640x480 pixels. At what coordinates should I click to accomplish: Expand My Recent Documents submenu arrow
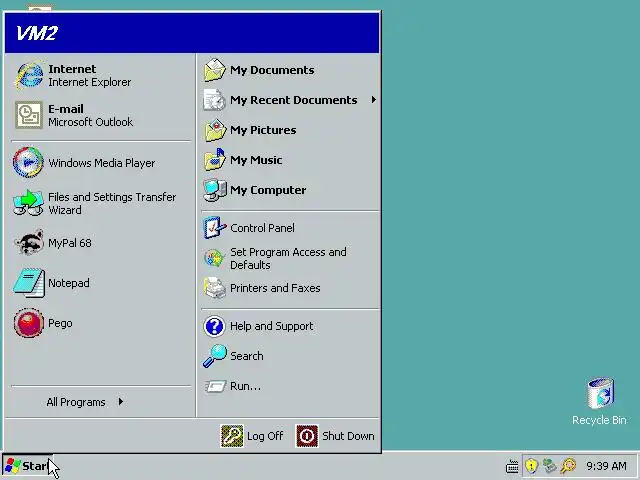(x=373, y=100)
